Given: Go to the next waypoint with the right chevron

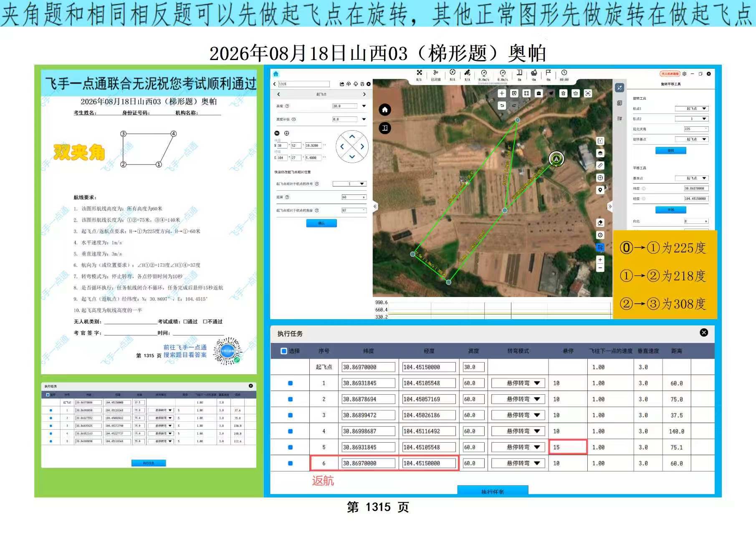Looking at the screenshot, I should click(364, 94).
